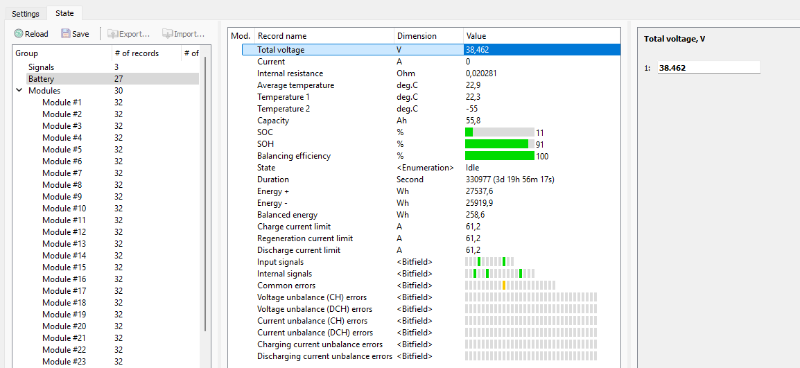800x368 pixels.
Task: Select the State record showing Idle
Action: coord(431,167)
